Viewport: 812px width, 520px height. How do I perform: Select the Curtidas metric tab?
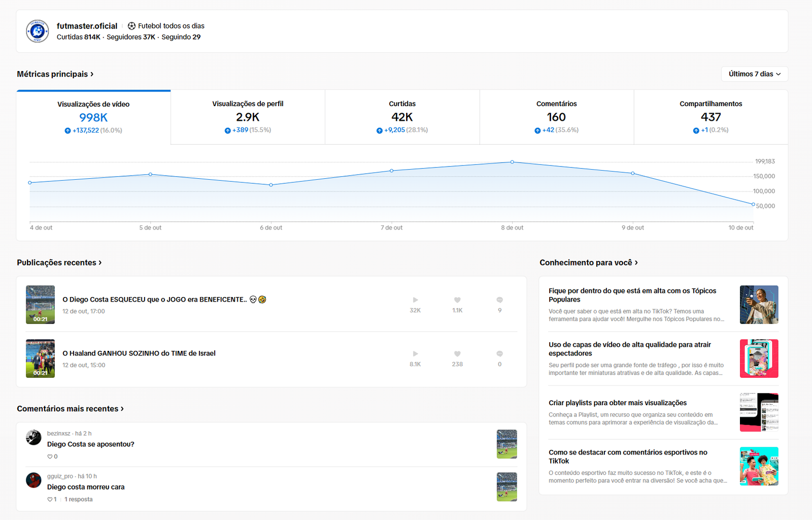click(x=402, y=117)
